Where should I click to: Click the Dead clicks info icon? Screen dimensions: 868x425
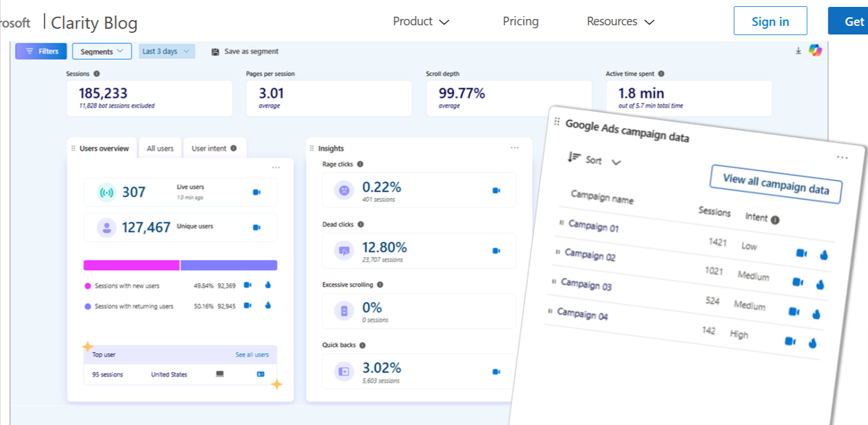coord(360,224)
